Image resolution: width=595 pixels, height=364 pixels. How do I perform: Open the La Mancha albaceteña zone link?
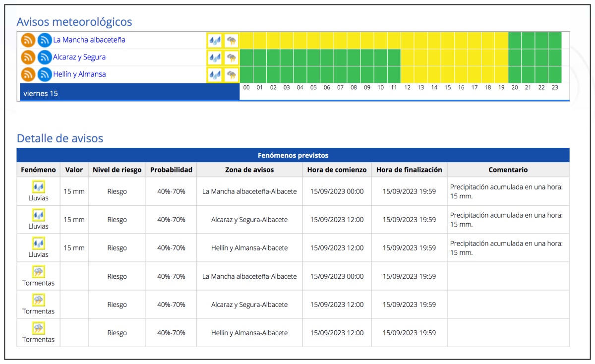(x=89, y=40)
